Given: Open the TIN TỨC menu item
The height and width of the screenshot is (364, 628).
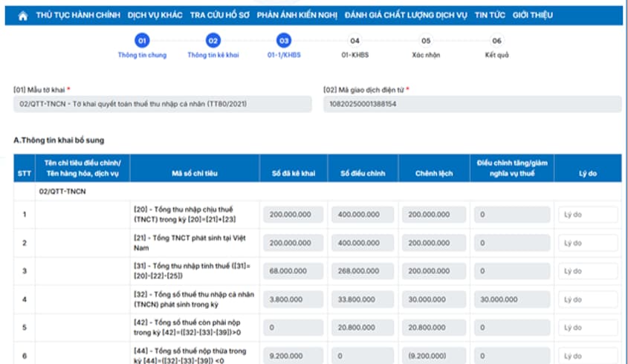Looking at the screenshot, I should coord(490,15).
